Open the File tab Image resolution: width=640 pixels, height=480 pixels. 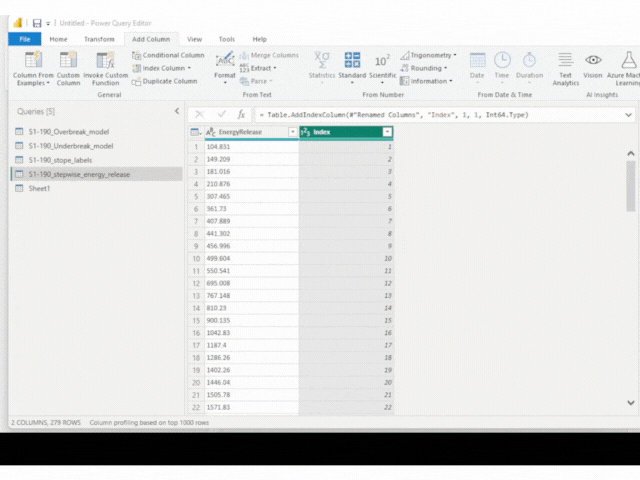[x=25, y=39]
